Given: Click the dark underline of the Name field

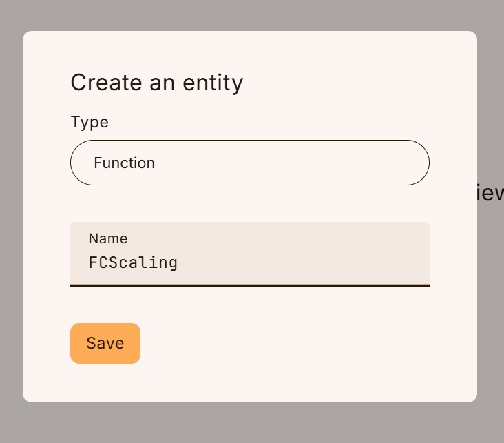Looking at the screenshot, I should coord(250,285).
